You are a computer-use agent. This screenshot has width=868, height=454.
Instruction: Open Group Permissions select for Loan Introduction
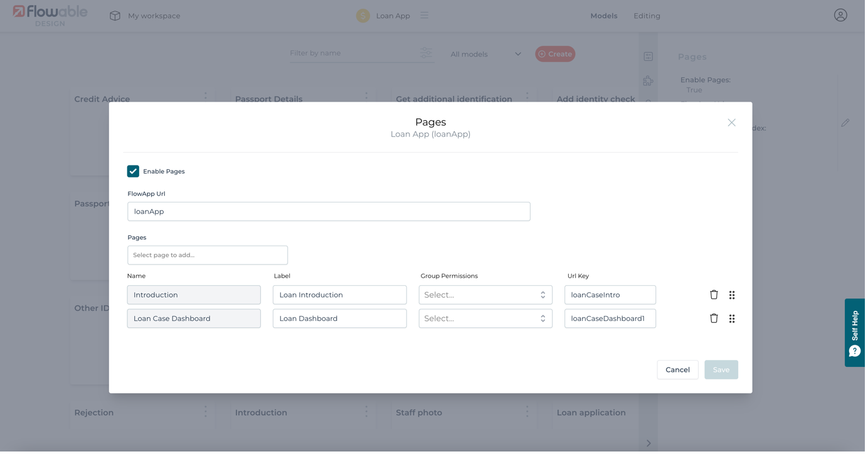485,294
